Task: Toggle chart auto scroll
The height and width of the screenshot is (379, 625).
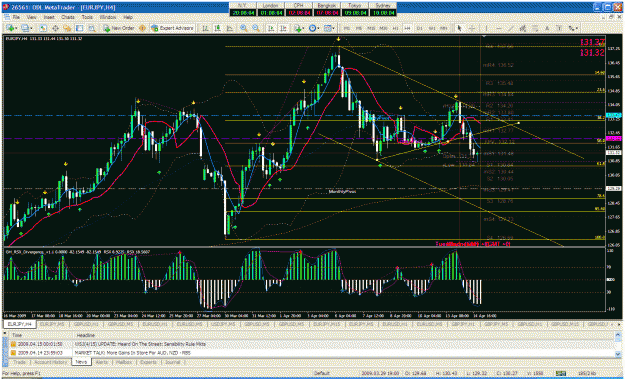Action: pos(271,28)
